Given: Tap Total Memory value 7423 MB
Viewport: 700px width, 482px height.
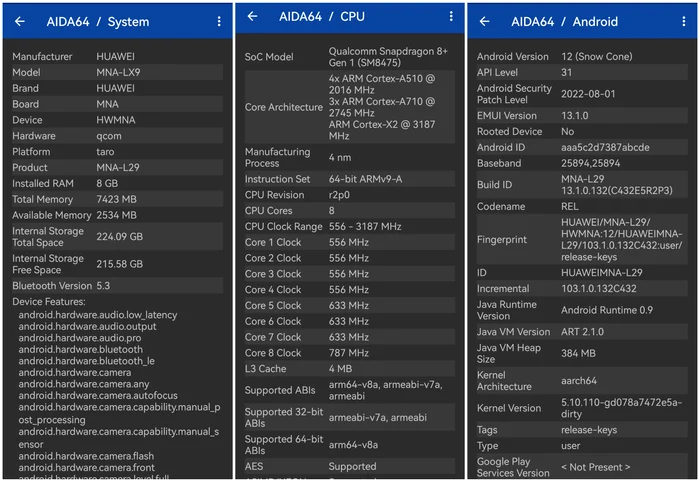Looking at the screenshot, I should 117,199.
